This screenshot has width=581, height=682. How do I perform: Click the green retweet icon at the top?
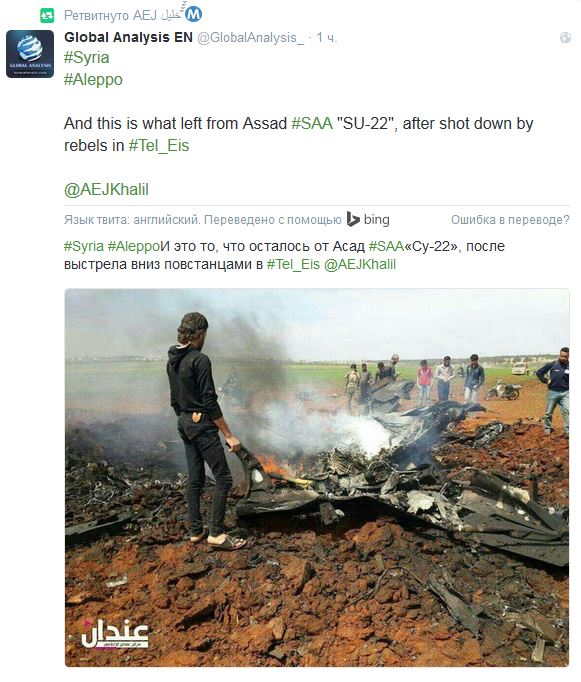point(47,16)
